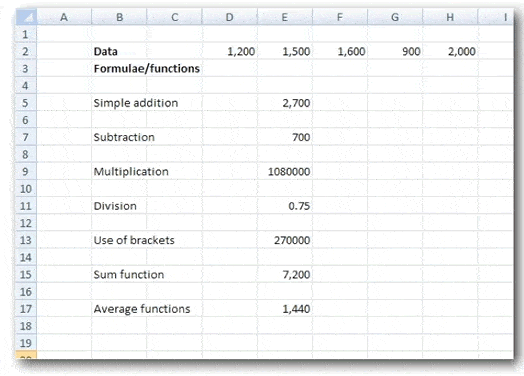The width and height of the screenshot is (524, 376).
Task: Select row 5 header
Action: pyautogui.click(x=26, y=103)
